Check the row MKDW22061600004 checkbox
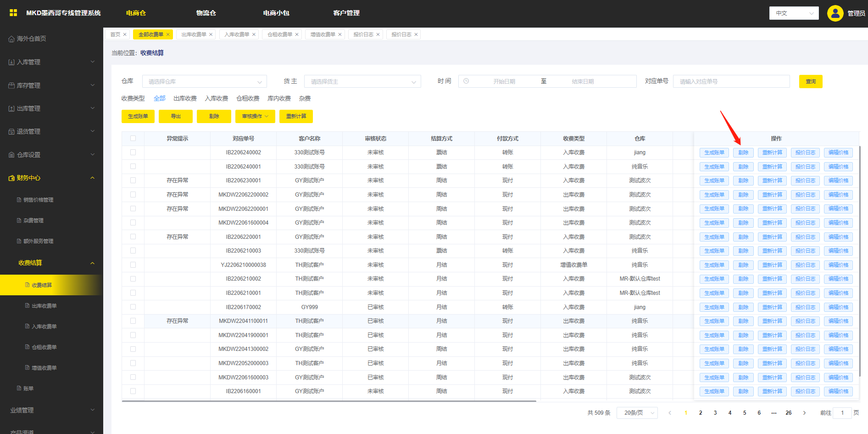 tap(133, 223)
